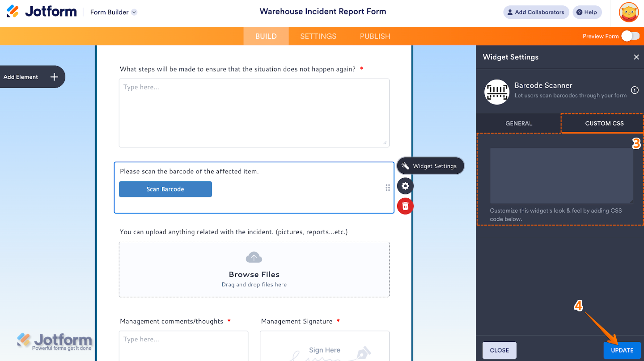Open the Settings tab

pos(318,36)
